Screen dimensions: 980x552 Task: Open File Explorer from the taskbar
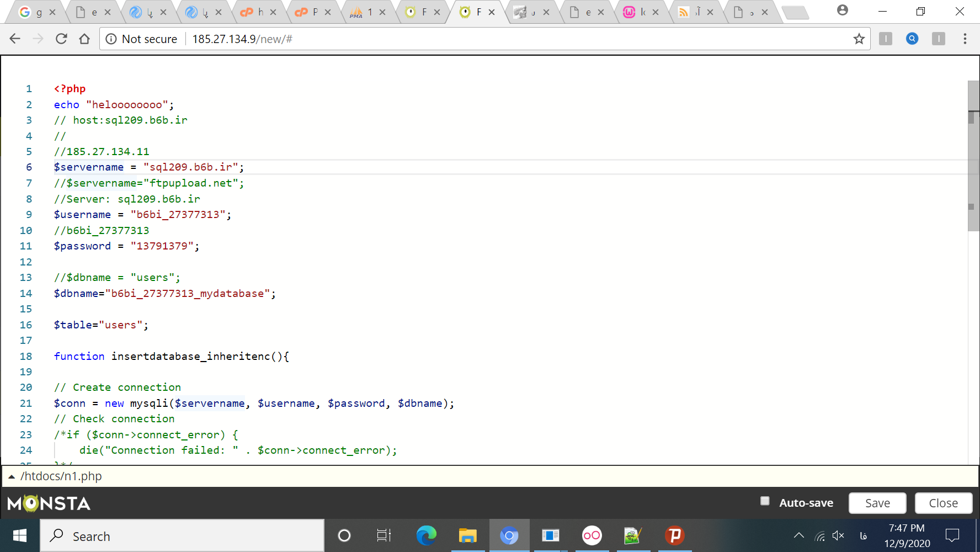pos(467,535)
